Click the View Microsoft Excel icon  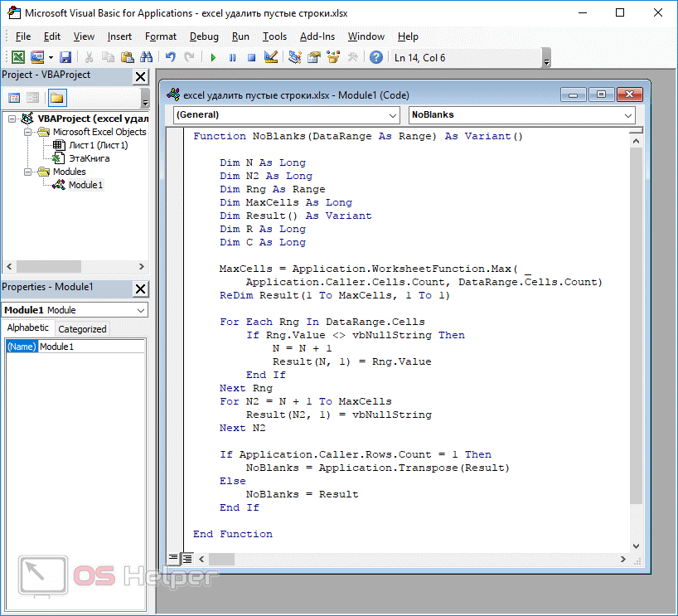[17, 57]
